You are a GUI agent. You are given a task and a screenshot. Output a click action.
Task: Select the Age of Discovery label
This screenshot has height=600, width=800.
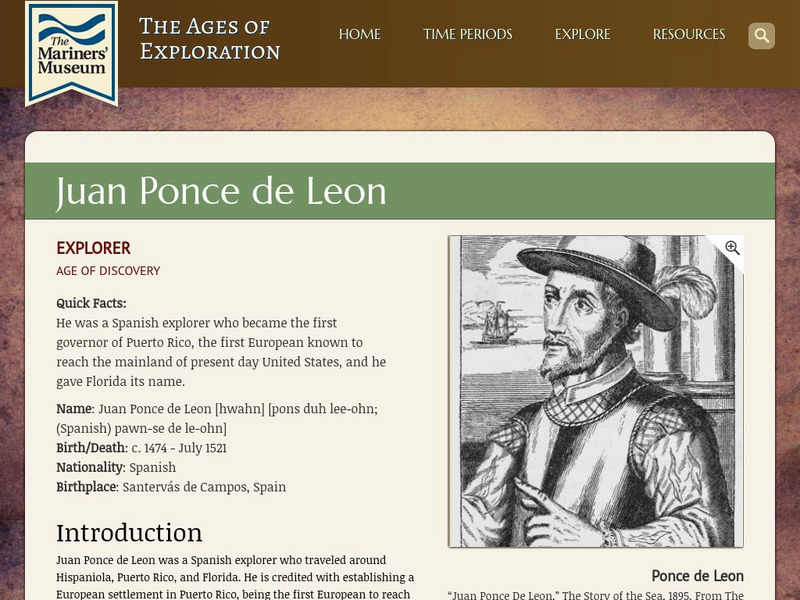(x=108, y=271)
